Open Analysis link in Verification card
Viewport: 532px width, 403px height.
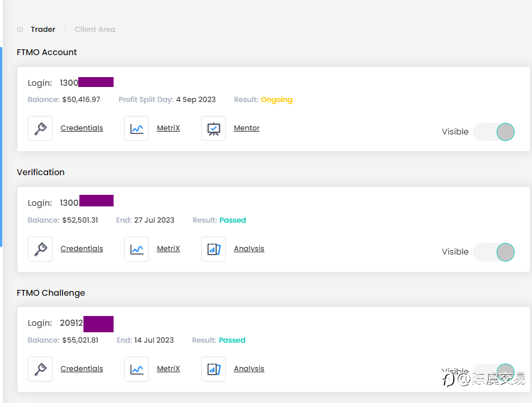click(249, 249)
